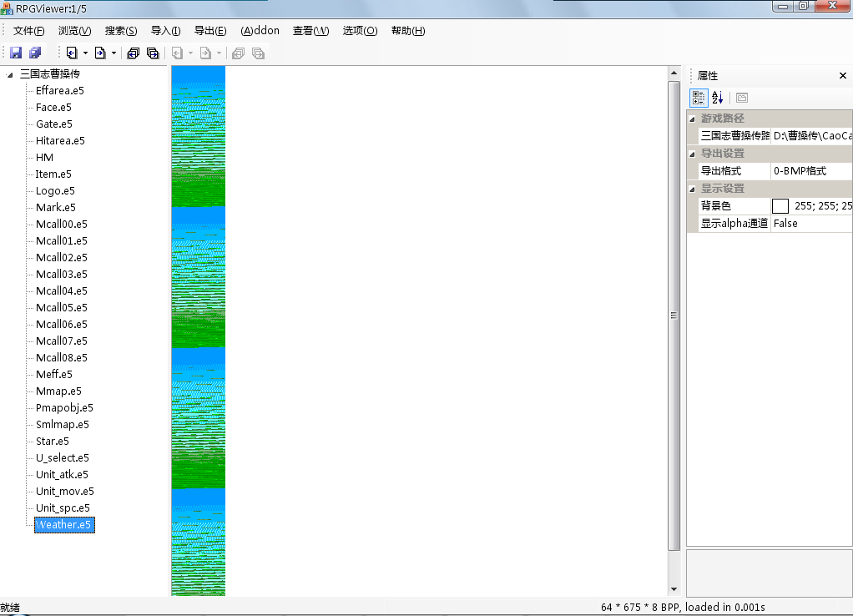Click the import image toolbar icon
Viewport: 853px width, 616px height.
[72, 53]
